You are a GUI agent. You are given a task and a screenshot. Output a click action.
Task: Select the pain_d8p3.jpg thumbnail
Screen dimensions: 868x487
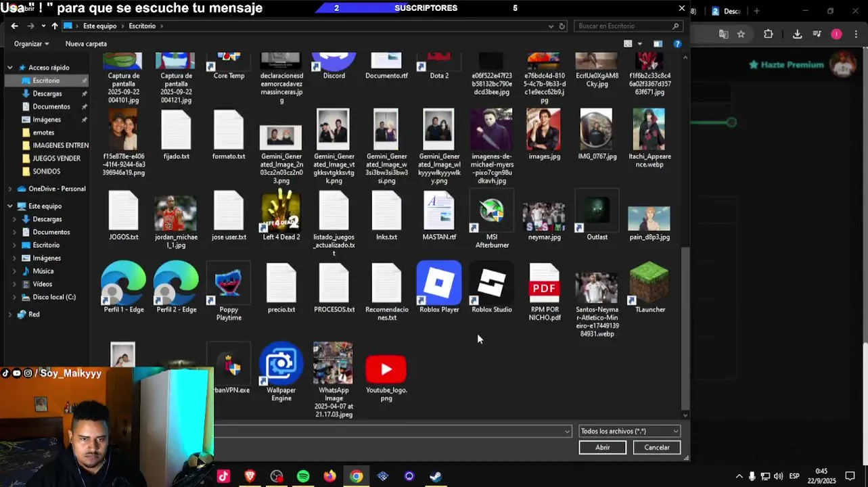coord(649,219)
